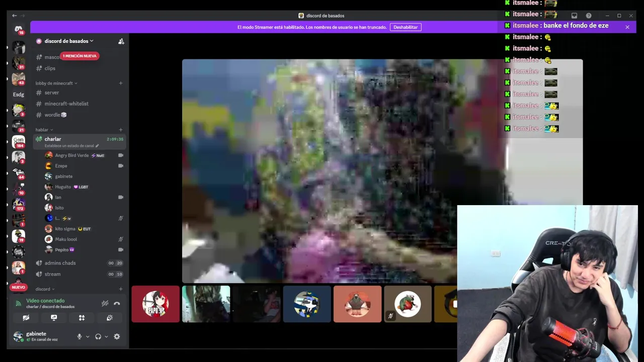Dismiss the streamer mode banner

click(627, 27)
